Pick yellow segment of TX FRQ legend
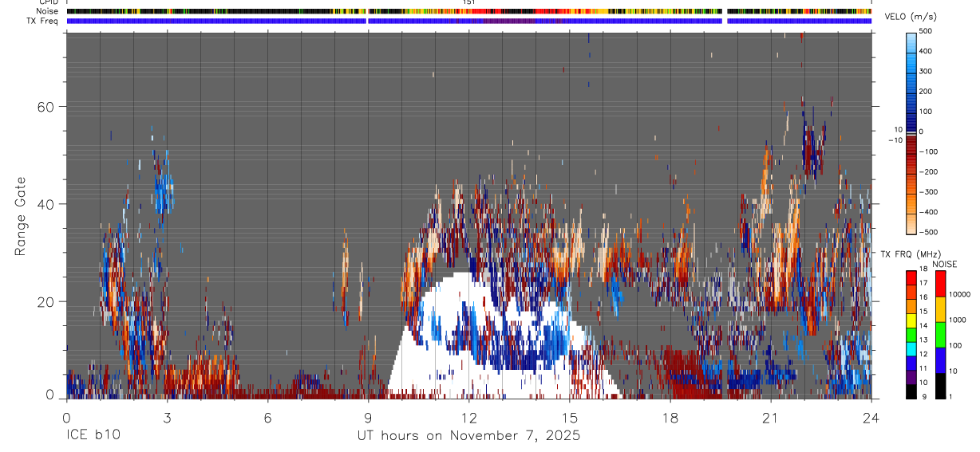The height and width of the screenshot is (452, 980). pos(911,320)
